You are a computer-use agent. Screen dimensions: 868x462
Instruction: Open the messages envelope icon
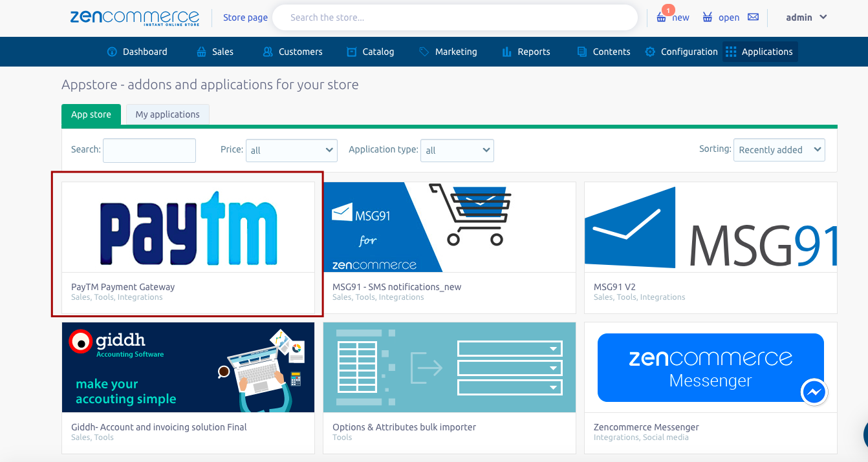pos(753,17)
